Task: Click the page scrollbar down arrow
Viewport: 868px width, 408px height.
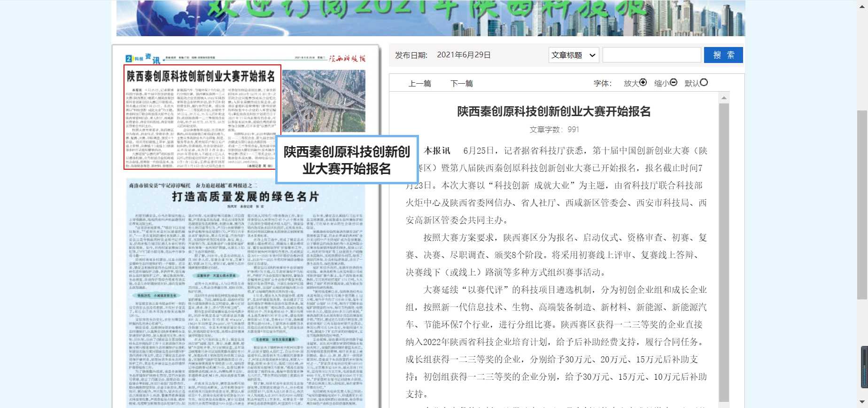Action: 862,403
